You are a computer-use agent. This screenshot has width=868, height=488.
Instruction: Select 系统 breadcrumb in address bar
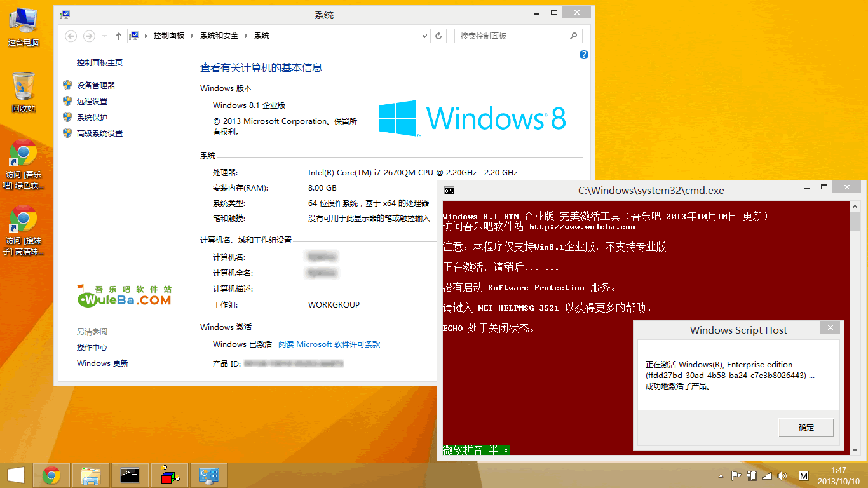pyautogui.click(x=262, y=36)
